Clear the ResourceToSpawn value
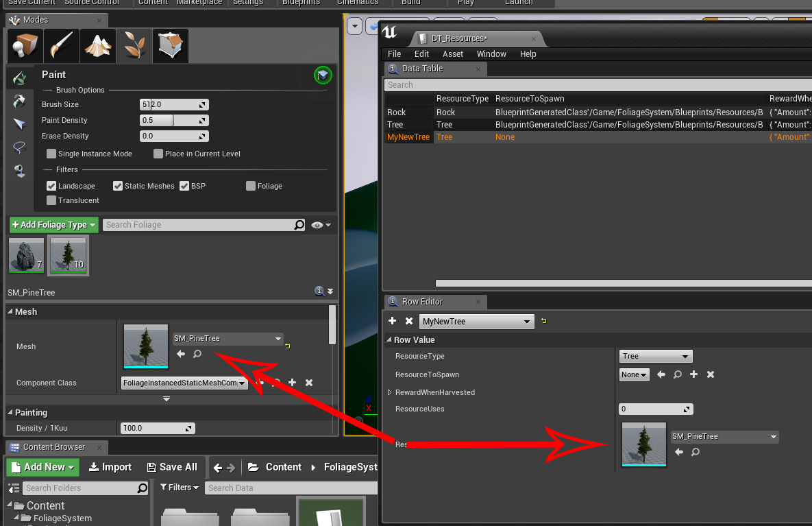 711,374
